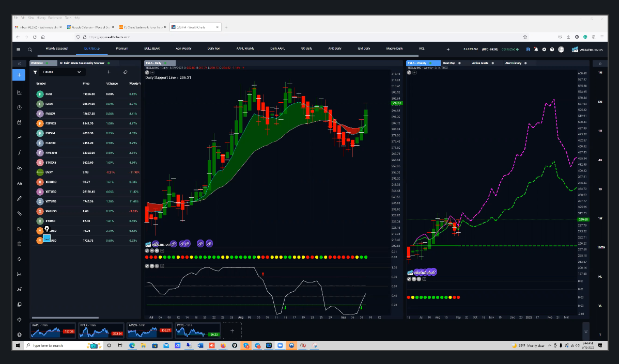Select the 1H timeframe in right sidebar
The width and height of the screenshot is (619, 364).
point(600,131)
